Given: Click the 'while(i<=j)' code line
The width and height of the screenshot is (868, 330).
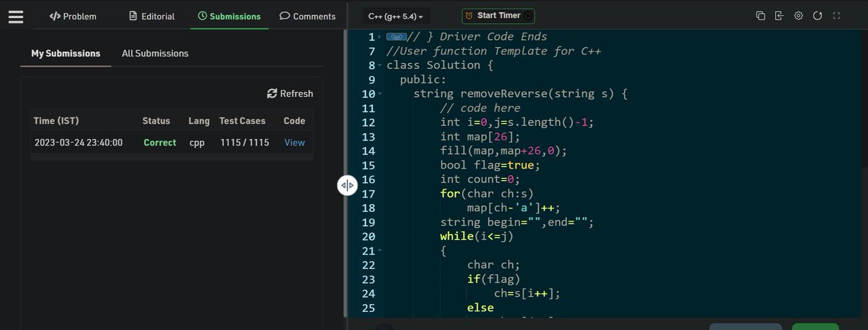Looking at the screenshot, I should click(x=477, y=237).
